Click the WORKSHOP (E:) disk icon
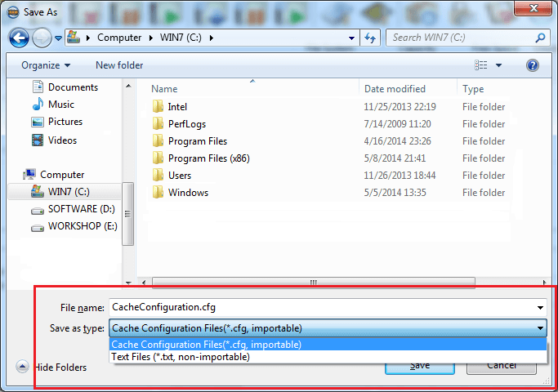558x392 pixels. [x=38, y=228]
